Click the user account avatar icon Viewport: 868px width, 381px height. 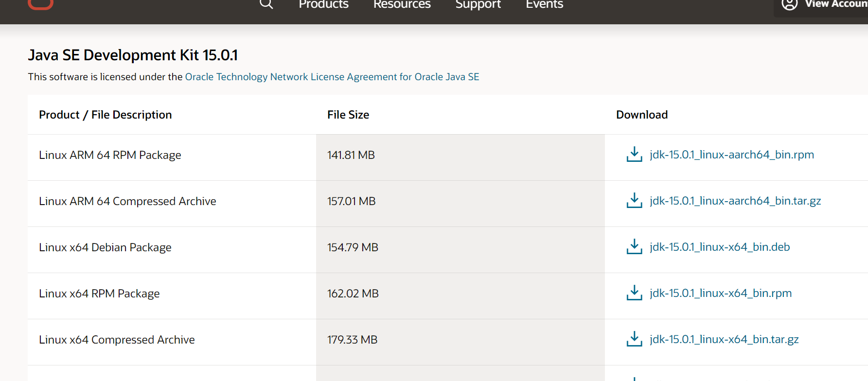pos(789,4)
